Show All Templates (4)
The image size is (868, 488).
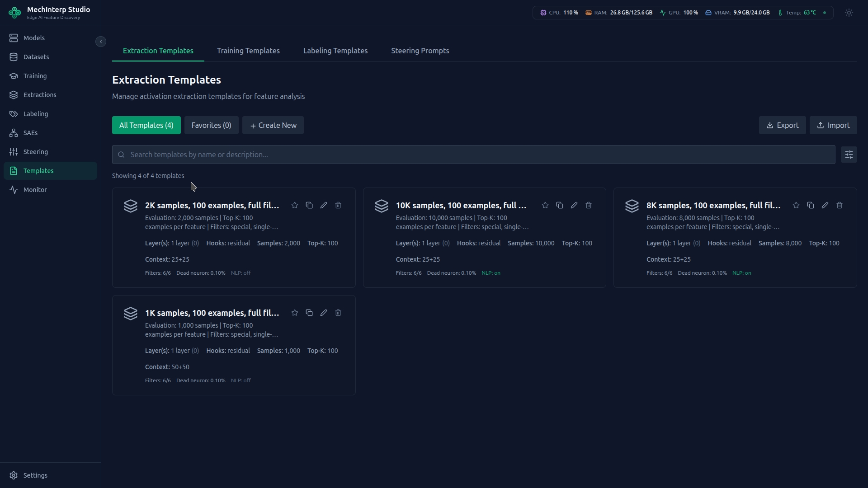(146, 125)
